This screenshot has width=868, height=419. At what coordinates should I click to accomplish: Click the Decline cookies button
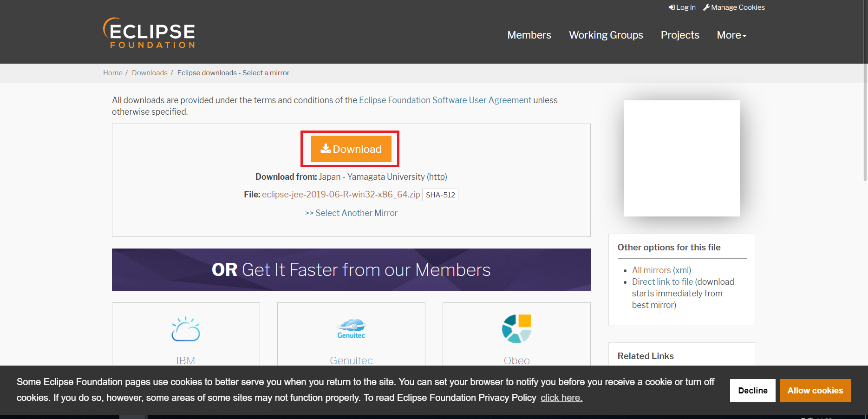tap(753, 391)
